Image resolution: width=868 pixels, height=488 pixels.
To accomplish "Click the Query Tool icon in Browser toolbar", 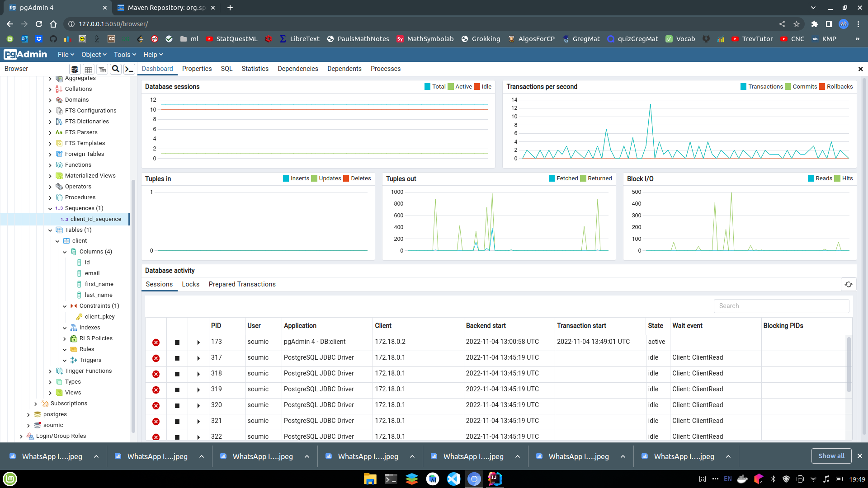I will 75,69.
